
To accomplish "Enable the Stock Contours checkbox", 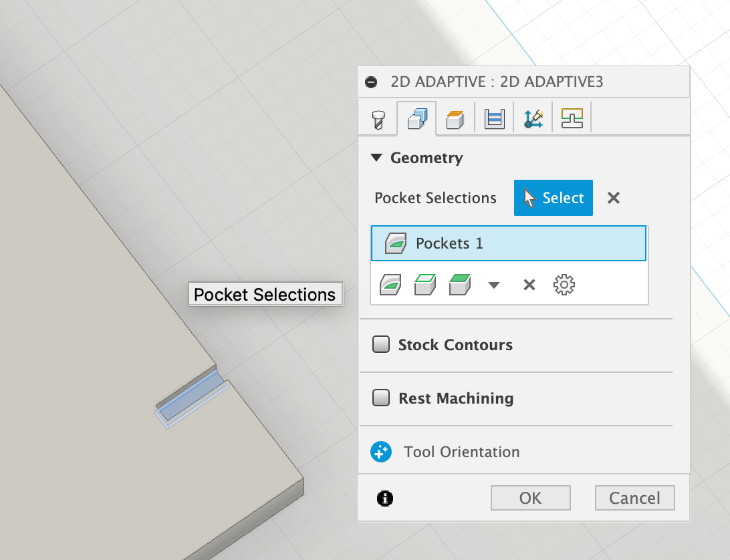I will pos(380,344).
